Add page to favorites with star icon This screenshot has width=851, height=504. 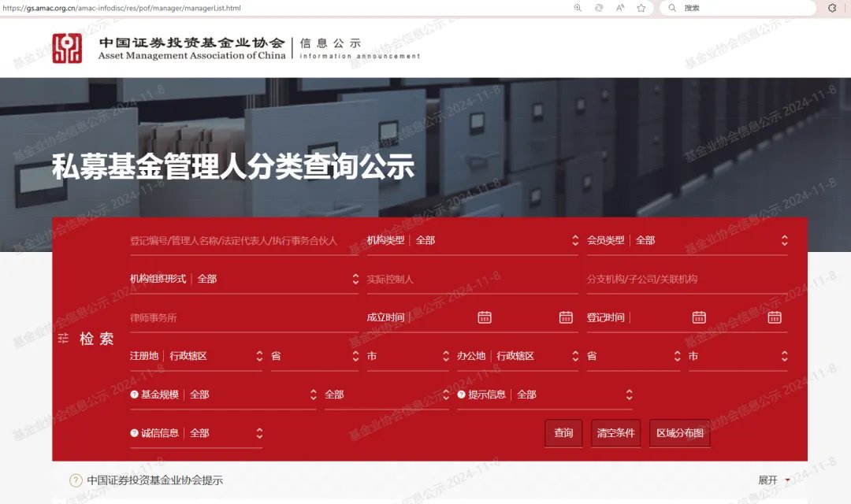click(641, 8)
